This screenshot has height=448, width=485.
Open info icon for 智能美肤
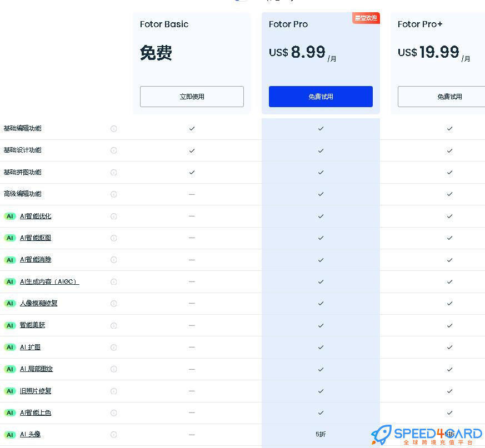(x=113, y=325)
